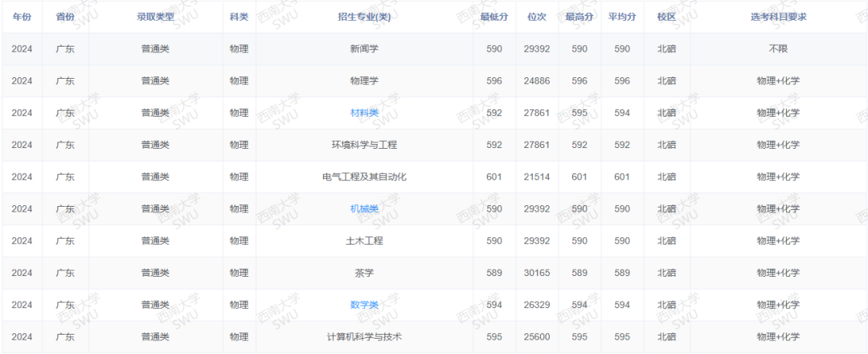The height and width of the screenshot is (354, 868).
Task: Click the 科类 column header
Action: 240,17
